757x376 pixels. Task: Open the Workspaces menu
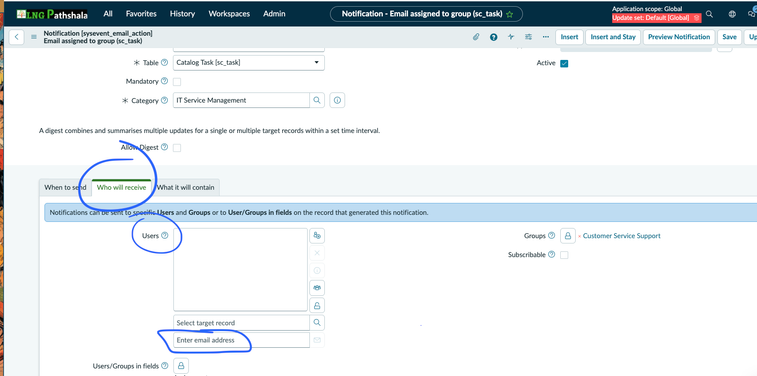coord(229,14)
